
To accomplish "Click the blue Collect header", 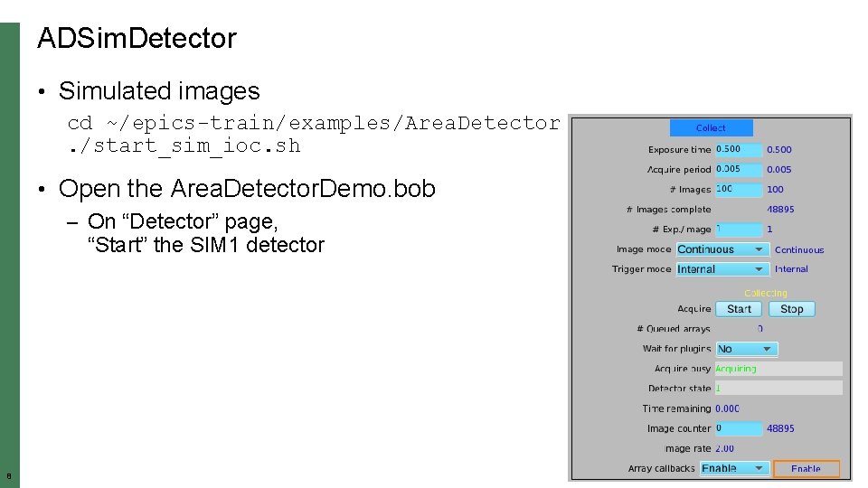I will [x=711, y=128].
